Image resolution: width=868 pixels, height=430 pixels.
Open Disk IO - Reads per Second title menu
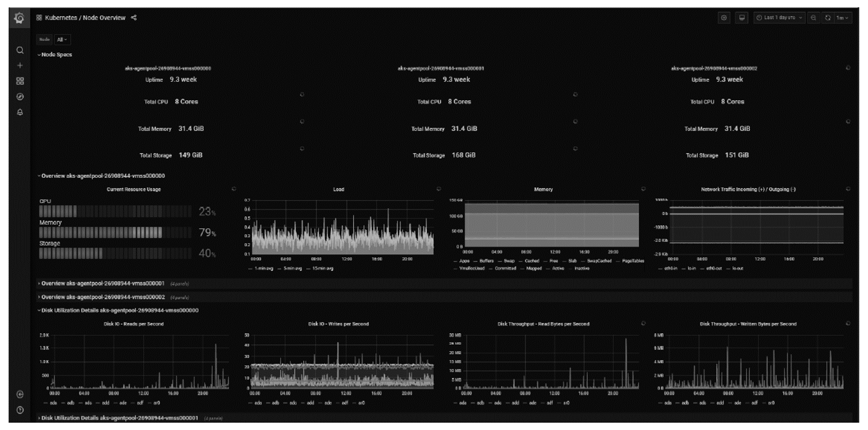click(x=133, y=324)
